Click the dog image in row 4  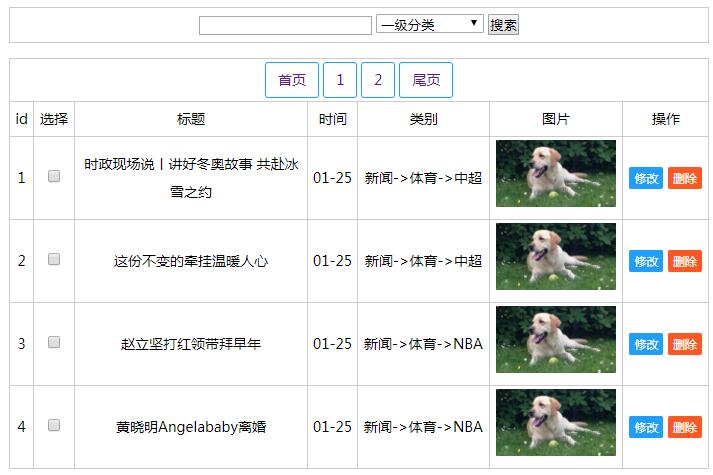(x=556, y=422)
